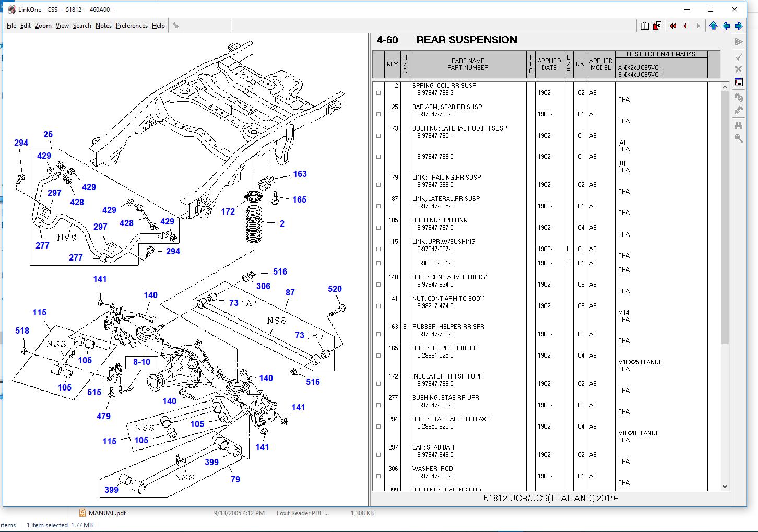
Task: Click the red rewind navigation arrow
Action: pyautogui.click(x=672, y=26)
